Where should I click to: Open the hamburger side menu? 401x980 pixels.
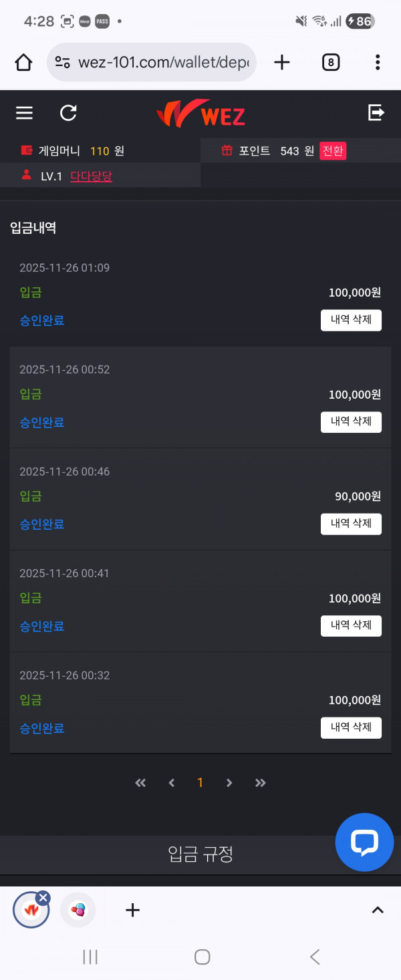24,113
